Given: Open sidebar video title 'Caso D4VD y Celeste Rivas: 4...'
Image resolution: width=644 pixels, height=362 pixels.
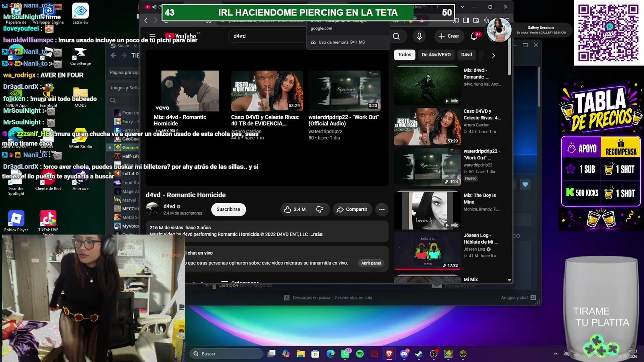Looking at the screenshot, I should pyautogui.click(x=482, y=115).
